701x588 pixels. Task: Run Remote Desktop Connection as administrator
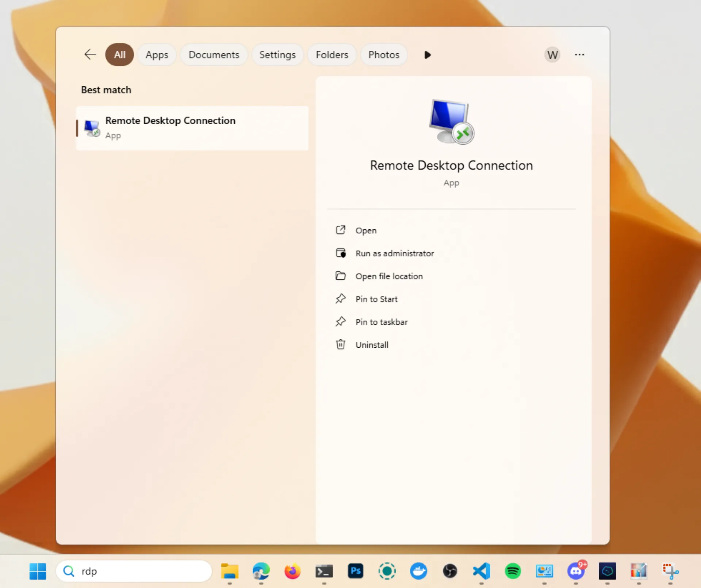coord(395,253)
